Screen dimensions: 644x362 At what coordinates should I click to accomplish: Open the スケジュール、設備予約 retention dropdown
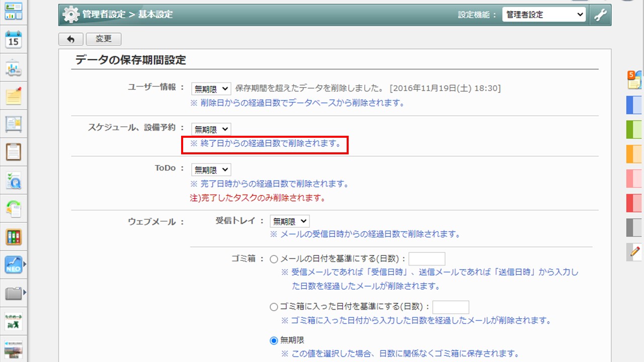(x=211, y=129)
